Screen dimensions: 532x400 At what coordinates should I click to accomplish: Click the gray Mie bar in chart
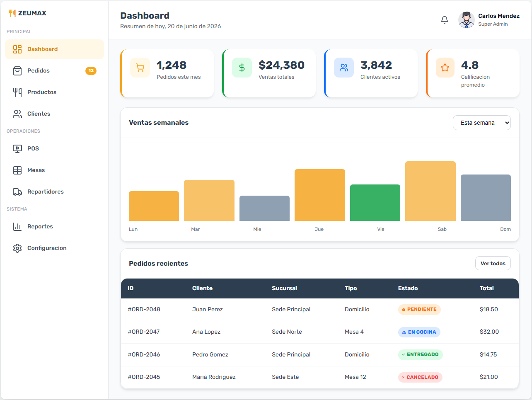point(264,208)
